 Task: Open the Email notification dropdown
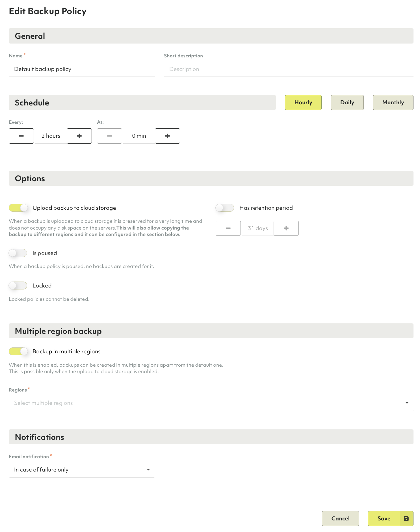tap(82, 470)
